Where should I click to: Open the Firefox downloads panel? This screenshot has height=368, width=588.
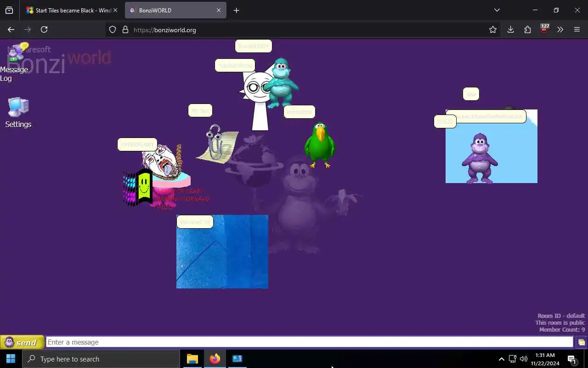[x=510, y=29]
